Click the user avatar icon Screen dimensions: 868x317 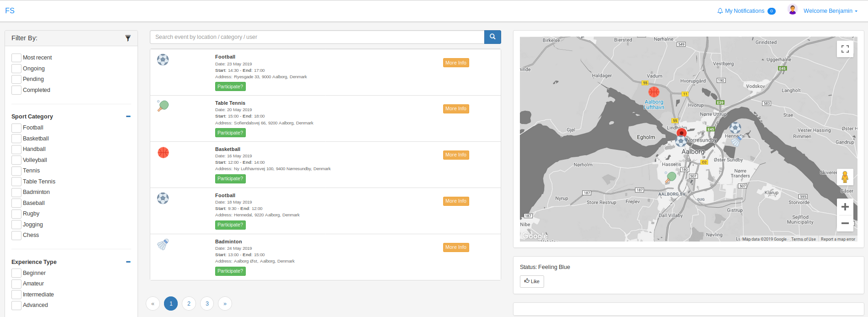[x=793, y=10]
